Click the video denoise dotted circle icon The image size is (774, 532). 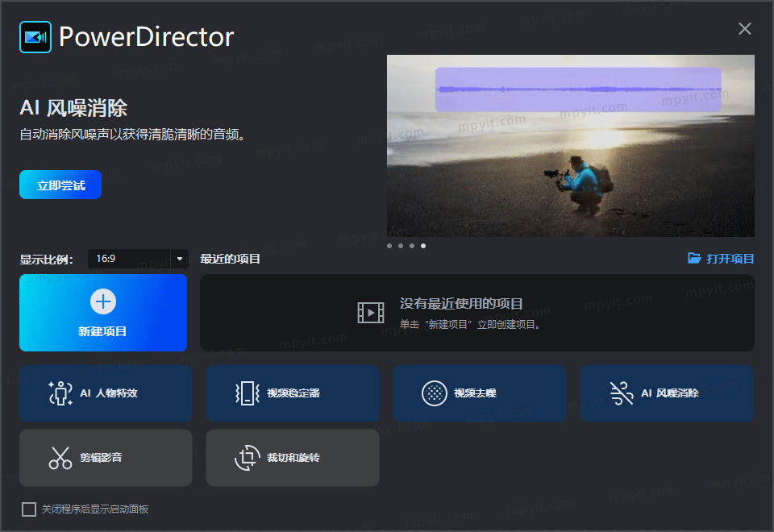coord(435,393)
